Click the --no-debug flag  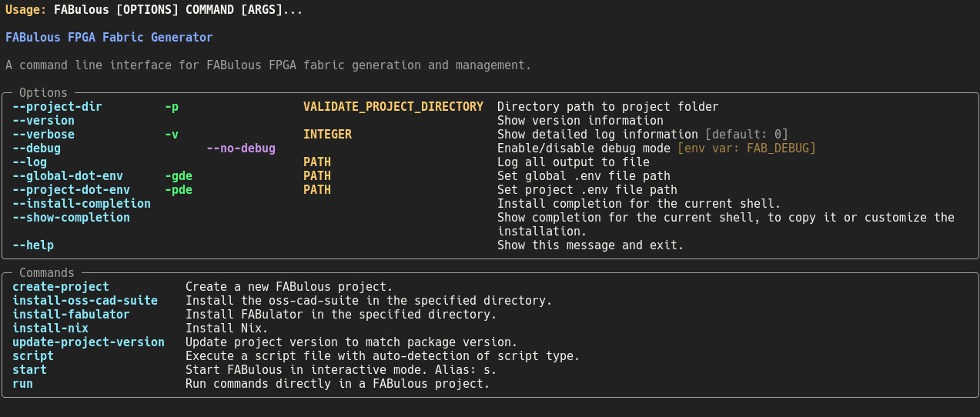pos(241,148)
